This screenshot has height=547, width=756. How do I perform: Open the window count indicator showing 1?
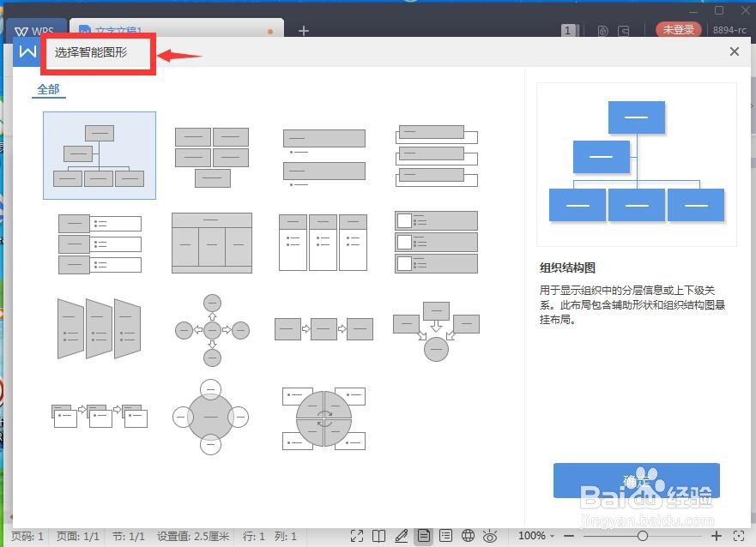click(568, 30)
